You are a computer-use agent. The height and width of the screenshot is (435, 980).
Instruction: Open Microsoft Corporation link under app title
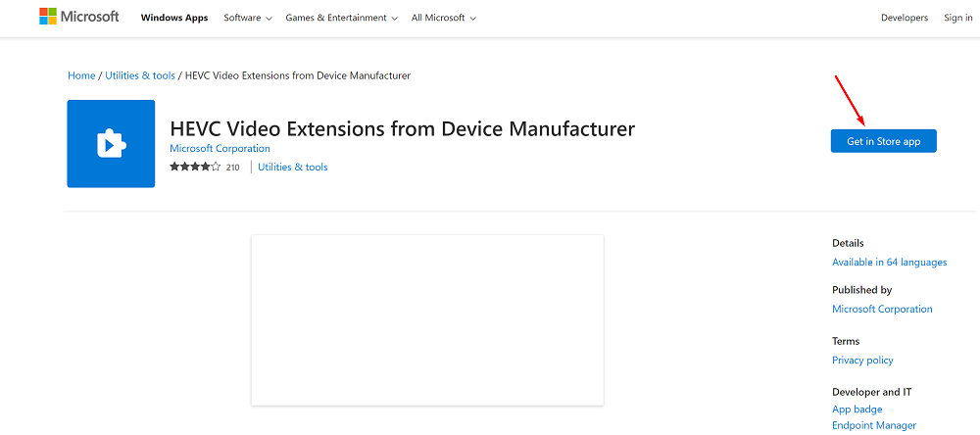pos(220,149)
